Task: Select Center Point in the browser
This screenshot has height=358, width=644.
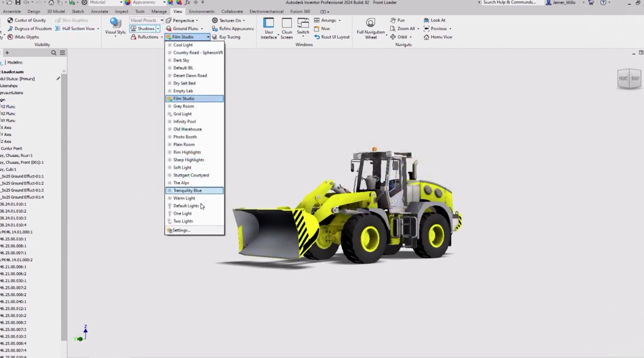Action: 11,148
